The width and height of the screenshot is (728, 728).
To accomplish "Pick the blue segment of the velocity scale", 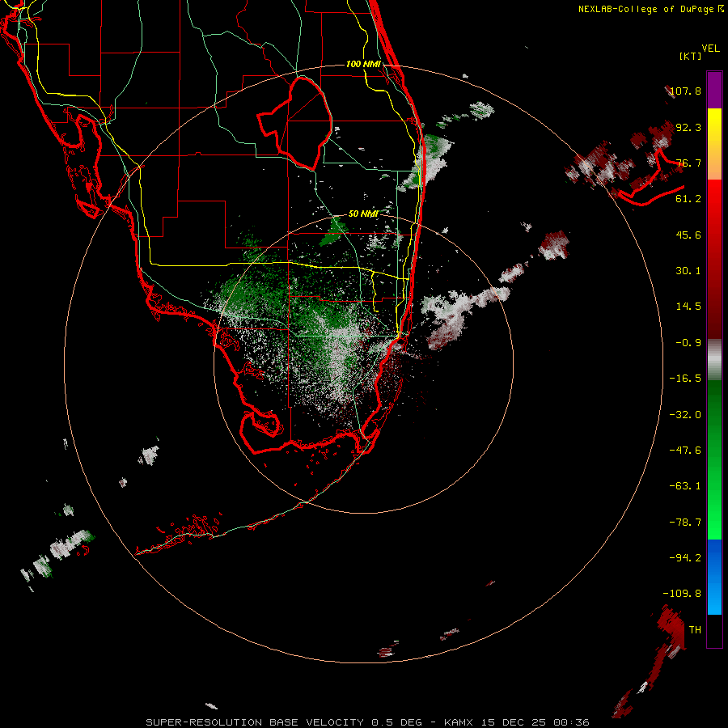I will (714, 577).
